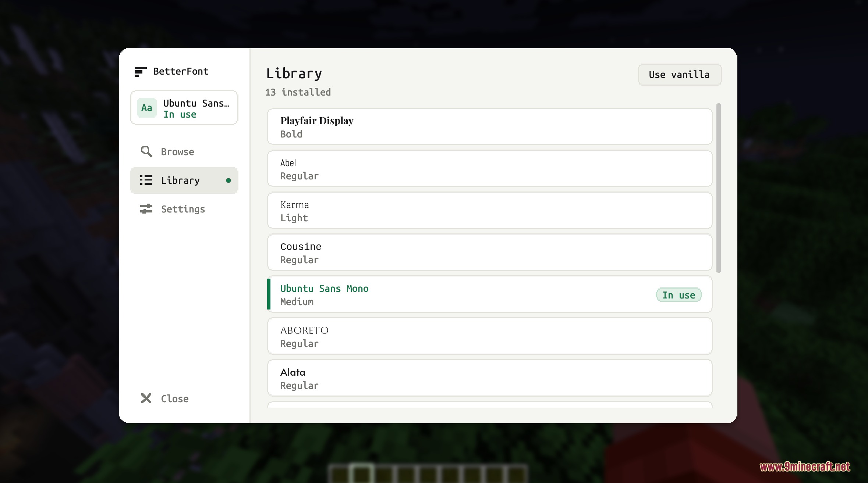
Task: Select the Abel Regular font
Action: tap(490, 168)
